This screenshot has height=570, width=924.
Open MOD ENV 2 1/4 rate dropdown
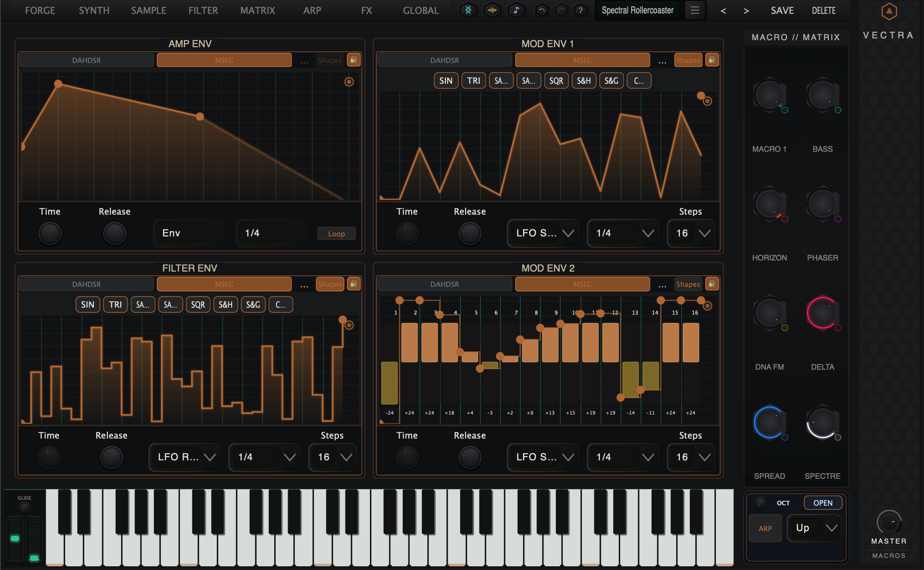(x=623, y=457)
